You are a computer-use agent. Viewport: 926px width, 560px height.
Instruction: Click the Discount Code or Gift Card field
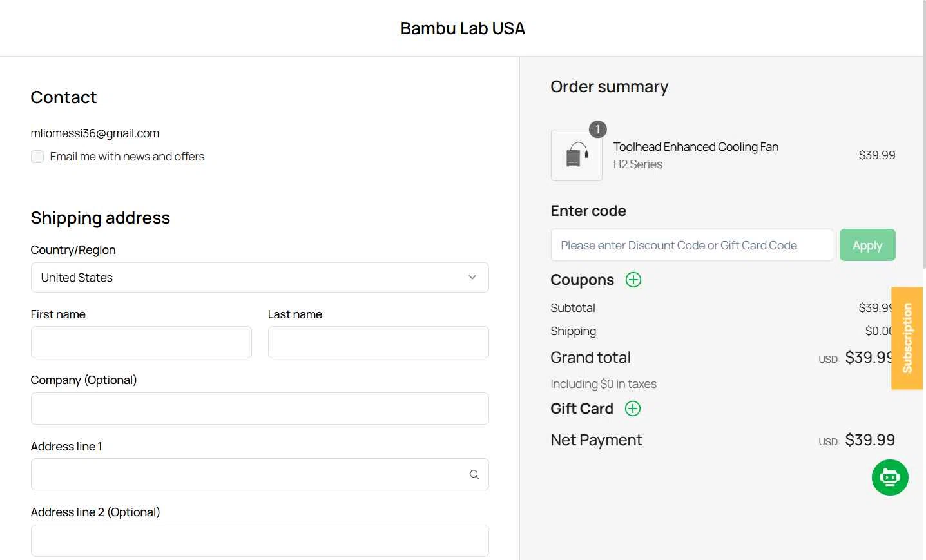pos(691,245)
